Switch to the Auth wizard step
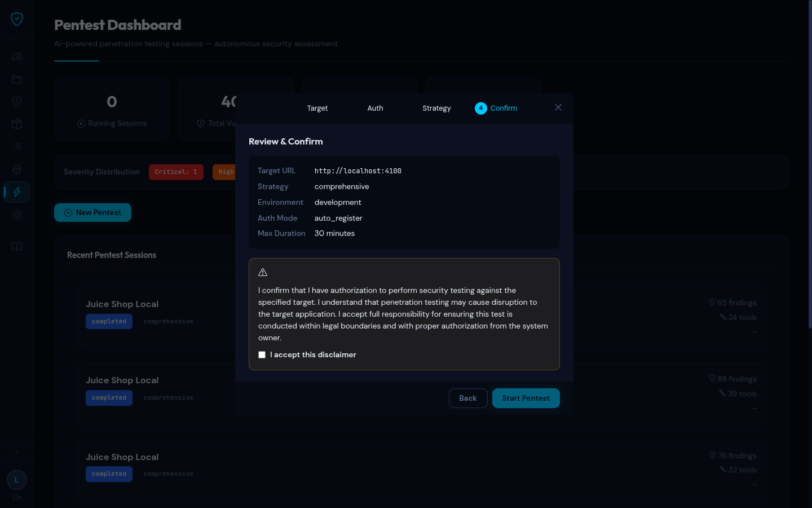Viewport: 812px width, 508px height. point(375,108)
